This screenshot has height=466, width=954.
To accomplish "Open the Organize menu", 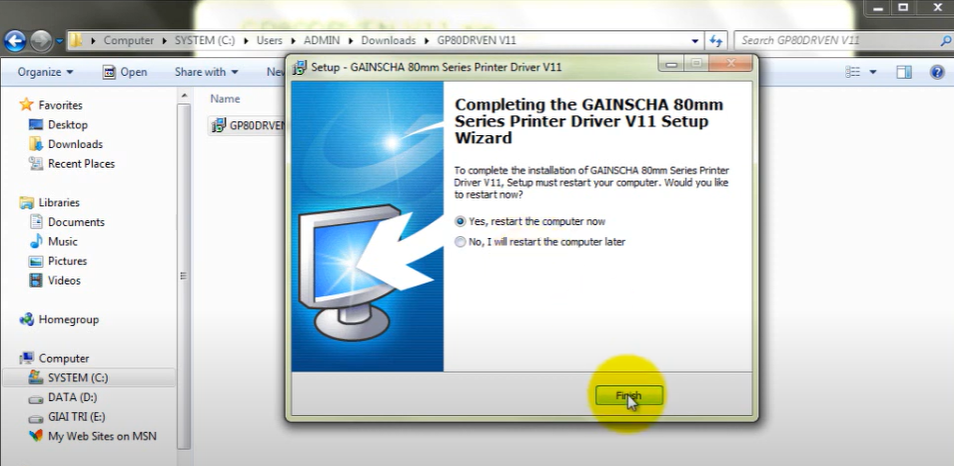I will pyautogui.click(x=45, y=72).
